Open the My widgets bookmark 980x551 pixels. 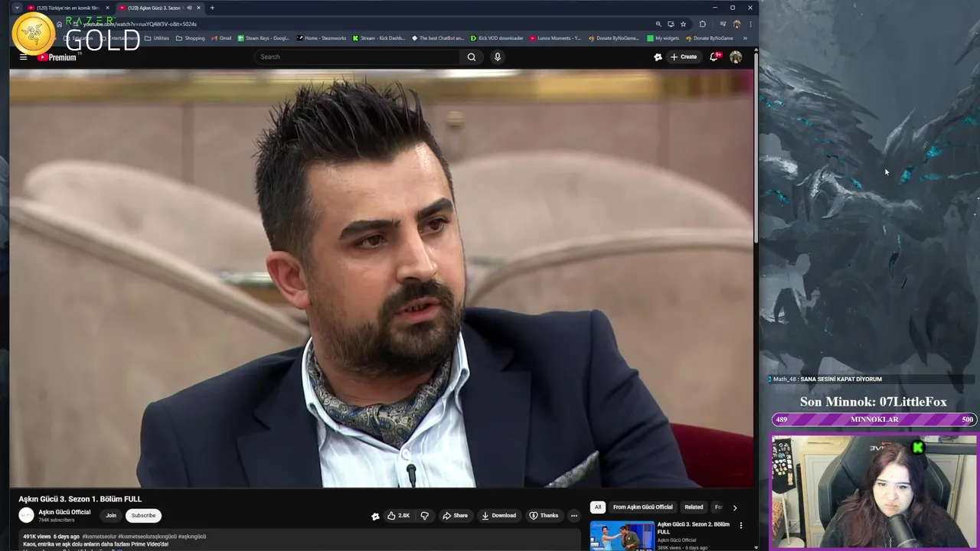tap(663, 38)
